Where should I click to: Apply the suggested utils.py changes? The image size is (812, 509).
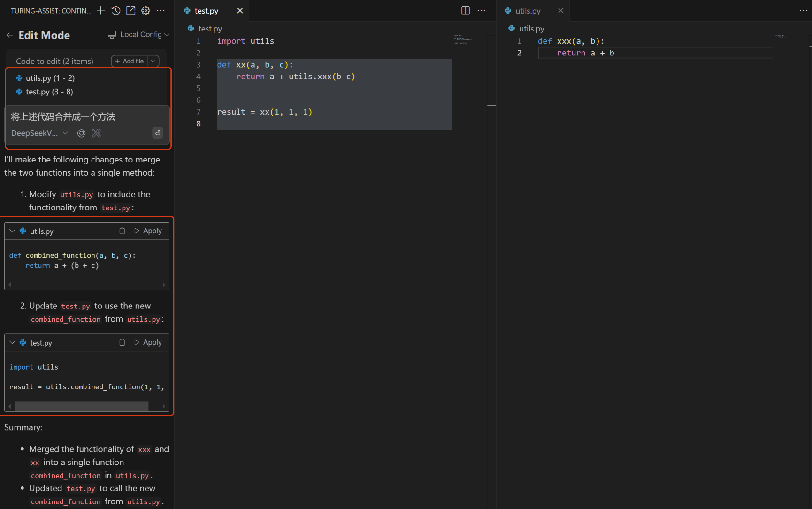[x=148, y=231]
